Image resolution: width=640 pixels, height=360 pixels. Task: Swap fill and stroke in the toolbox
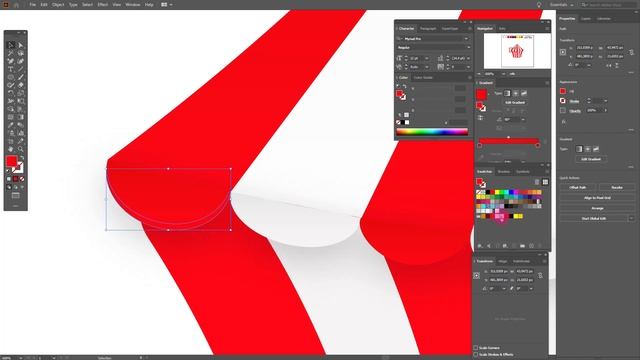(22, 158)
